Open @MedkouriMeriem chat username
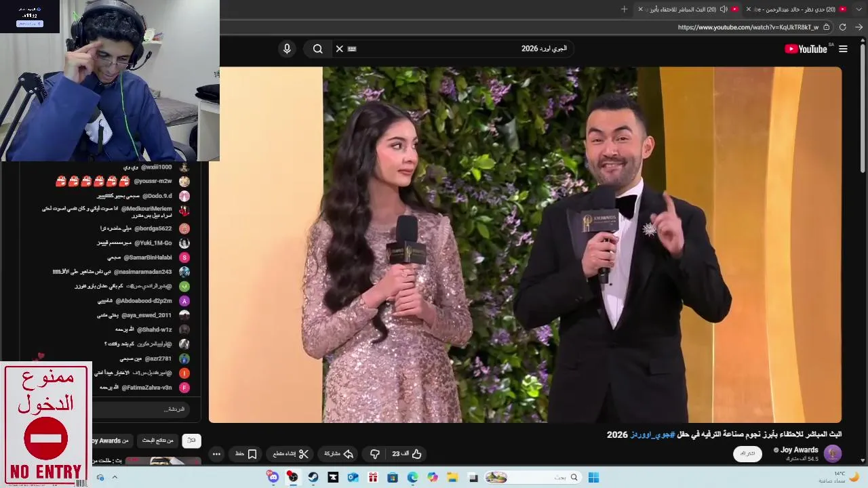The image size is (868, 488). coord(146,209)
